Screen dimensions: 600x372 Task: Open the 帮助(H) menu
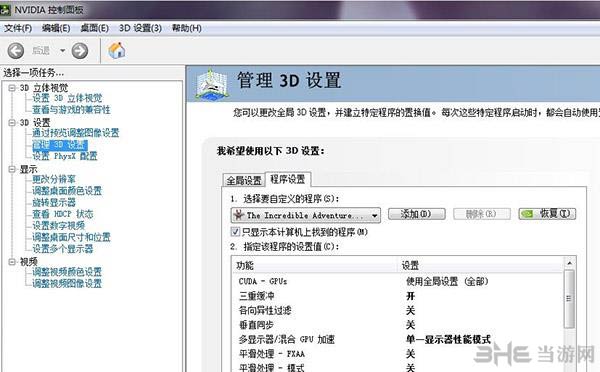[187, 28]
